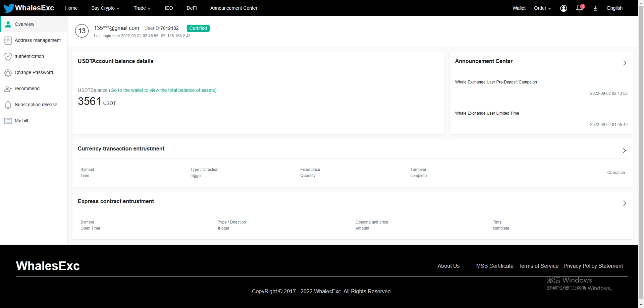644x308 pixels.
Task: Click the Subscription release bell icon
Action: 8,105
